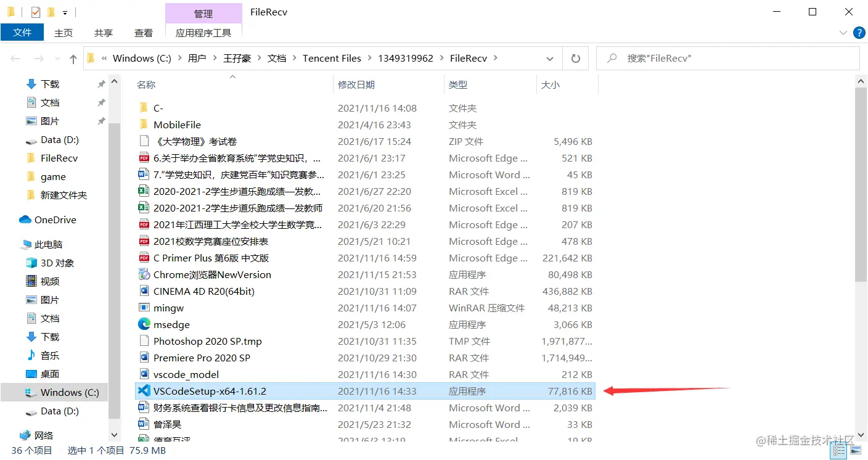Screen dimensions: 868x460
Task: Select the msedge application icon
Action: click(144, 324)
